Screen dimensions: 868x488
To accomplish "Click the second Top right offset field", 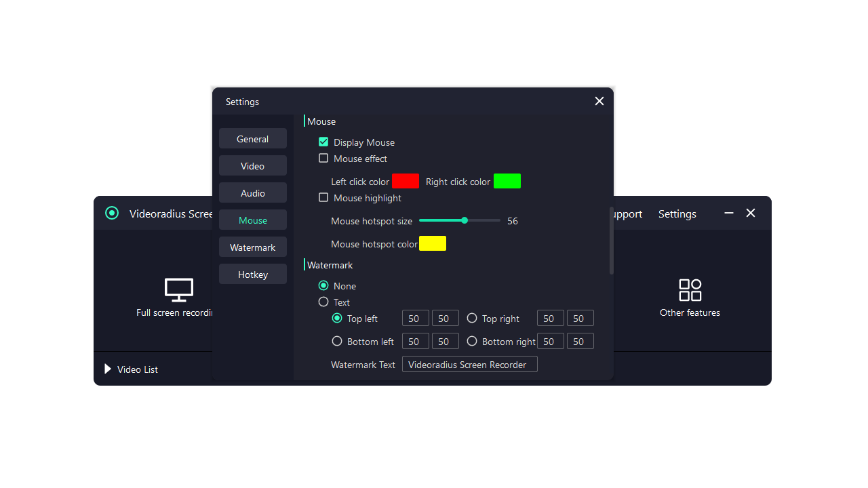I will click(x=580, y=319).
